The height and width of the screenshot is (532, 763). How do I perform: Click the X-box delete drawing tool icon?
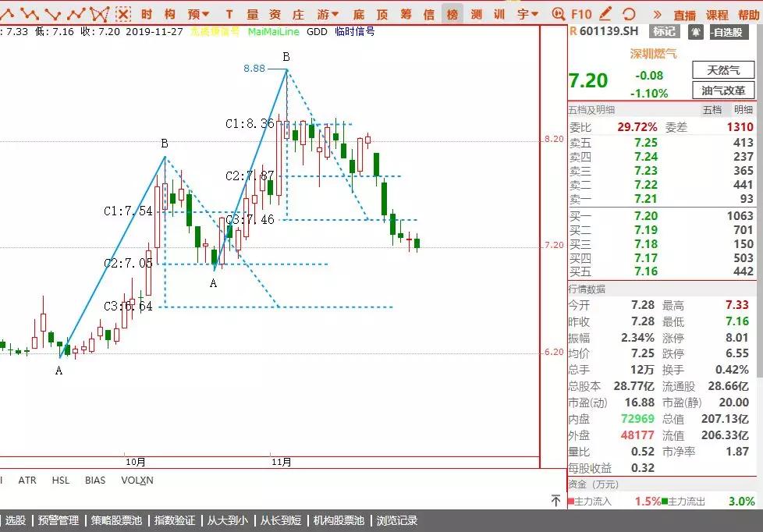click(x=123, y=13)
